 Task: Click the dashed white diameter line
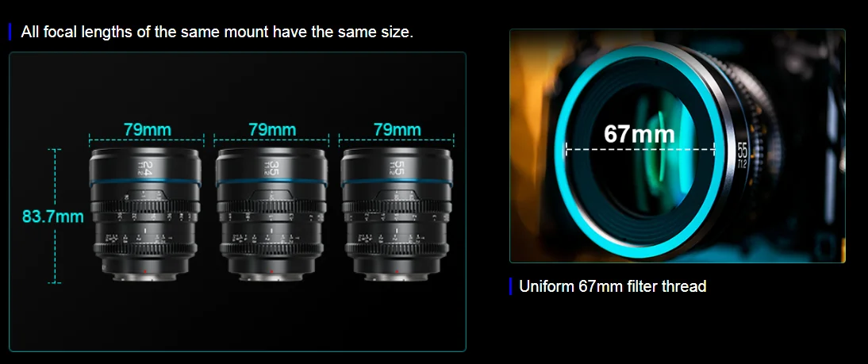640,149
